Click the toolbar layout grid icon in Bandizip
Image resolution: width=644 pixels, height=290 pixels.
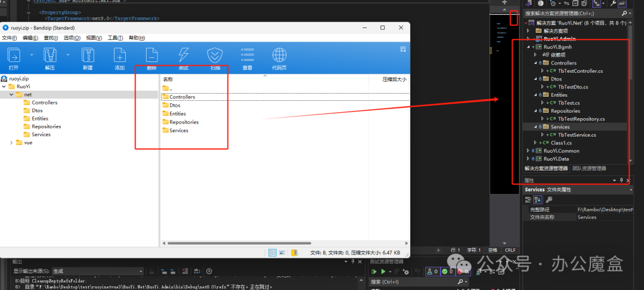pyautogui.click(x=403, y=49)
